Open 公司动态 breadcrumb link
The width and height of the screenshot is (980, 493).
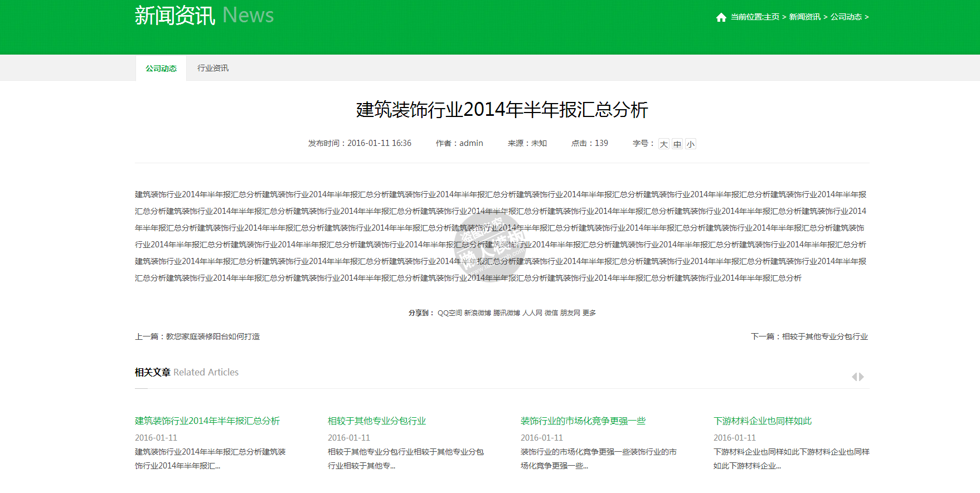tap(846, 17)
